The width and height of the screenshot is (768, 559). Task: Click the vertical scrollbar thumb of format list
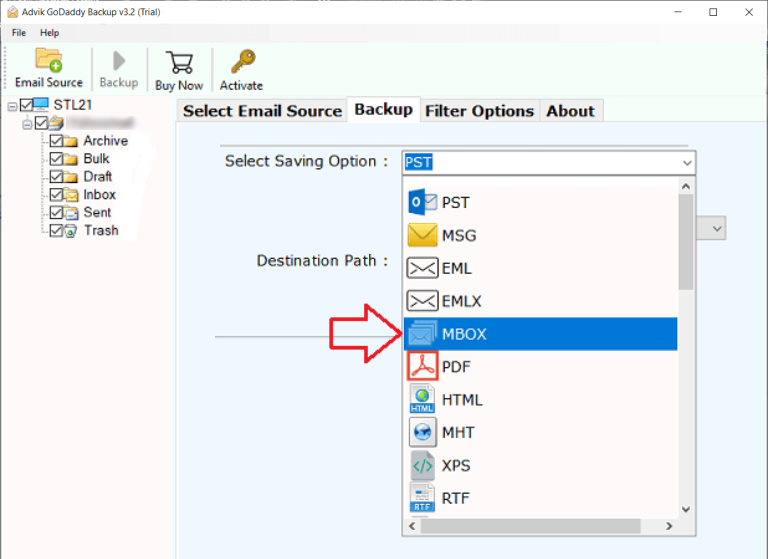[686, 242]
